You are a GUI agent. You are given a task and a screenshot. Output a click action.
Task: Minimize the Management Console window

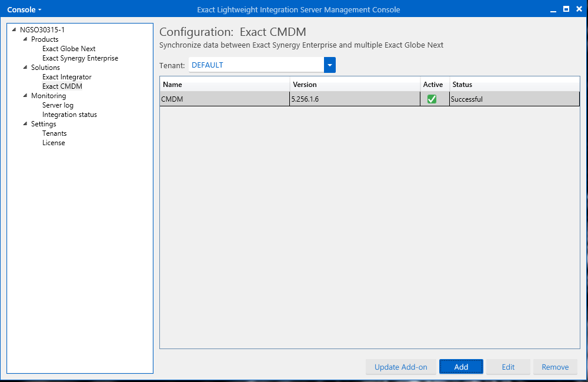click(x=553, y=10)
